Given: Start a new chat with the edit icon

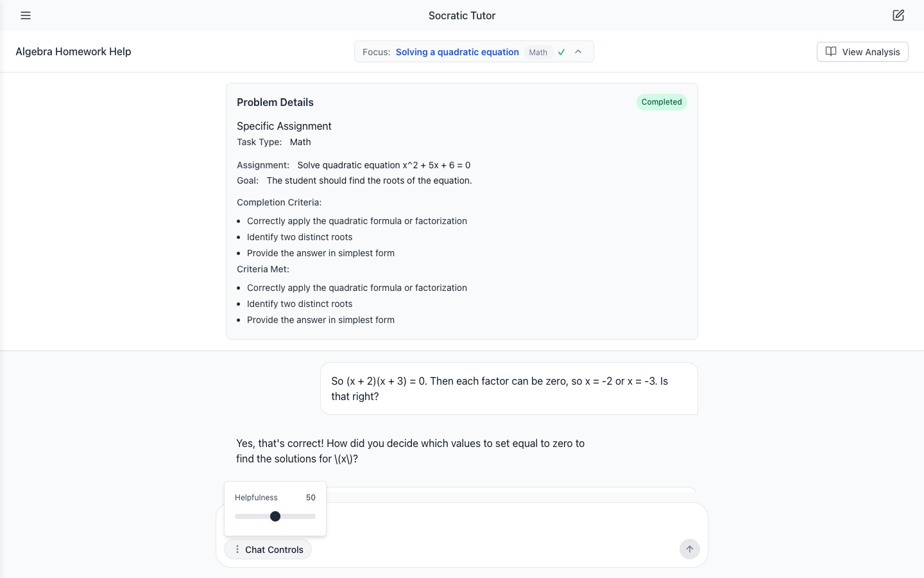Looking at the screenshot, I should pos(898,15).
